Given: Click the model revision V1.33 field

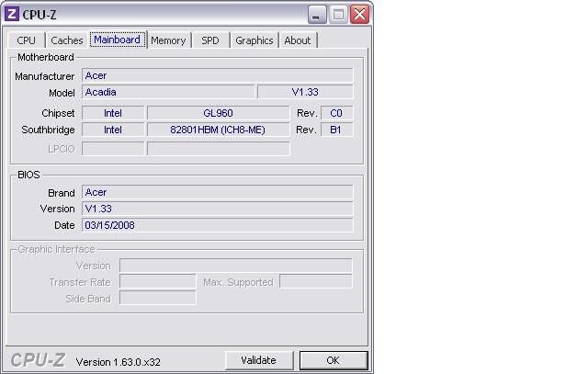Looking at the screenshot, I should pos(305,92).
